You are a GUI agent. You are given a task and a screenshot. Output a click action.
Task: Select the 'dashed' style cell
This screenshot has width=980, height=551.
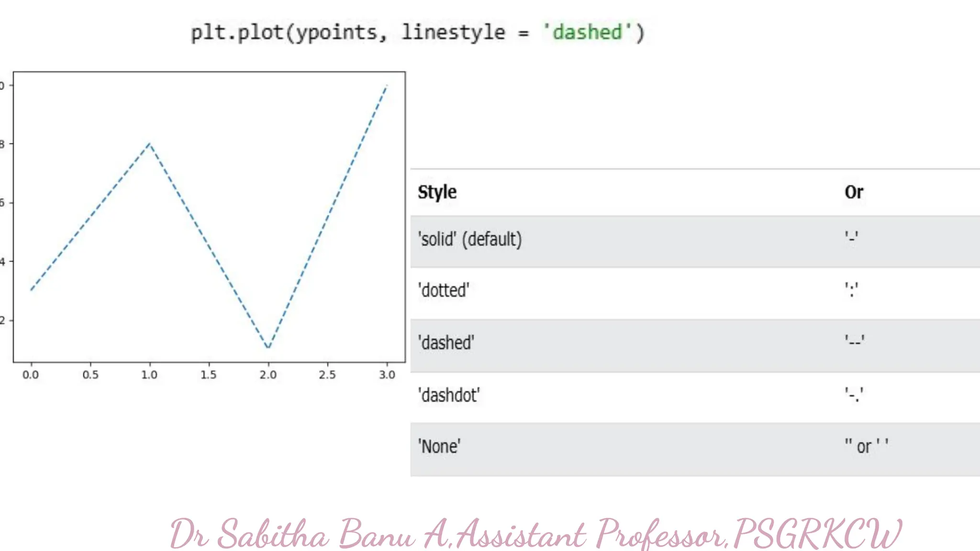pos(446,342)
